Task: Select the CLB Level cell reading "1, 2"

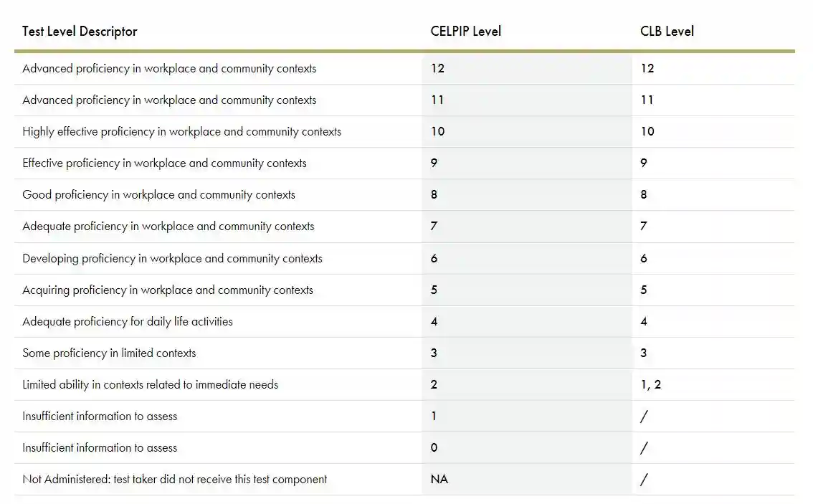Action: coord(650,385)
